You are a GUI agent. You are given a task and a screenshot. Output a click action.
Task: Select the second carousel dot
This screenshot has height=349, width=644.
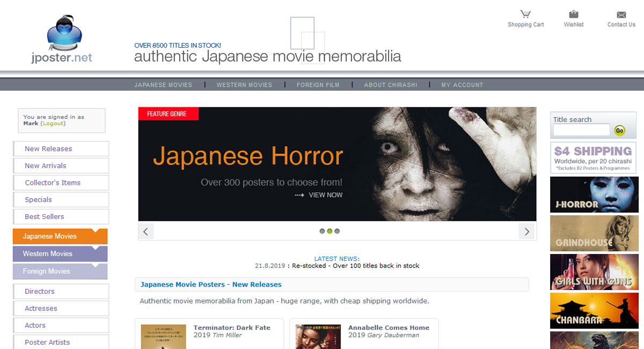tap(330, 231)
